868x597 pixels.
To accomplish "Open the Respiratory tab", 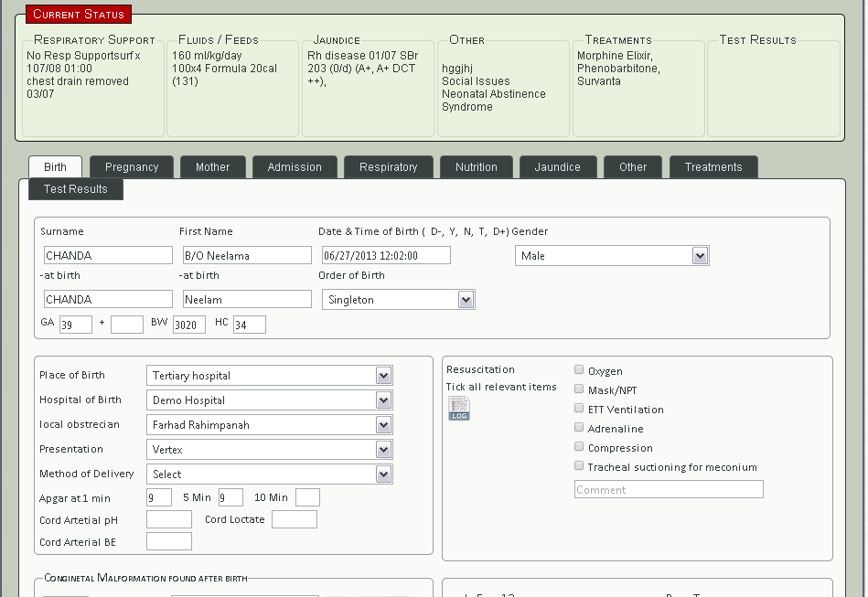I will (x=388, y=167).
